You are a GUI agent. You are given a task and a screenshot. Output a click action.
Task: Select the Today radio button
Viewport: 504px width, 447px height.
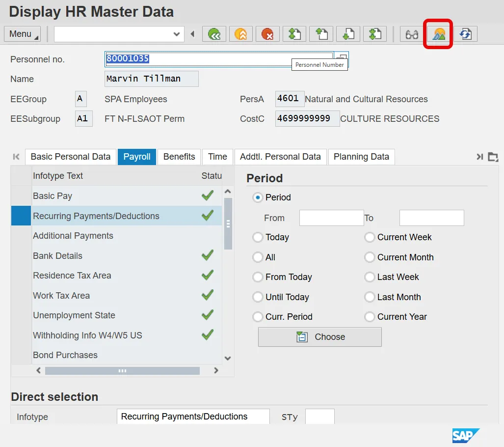pos(258,237)
